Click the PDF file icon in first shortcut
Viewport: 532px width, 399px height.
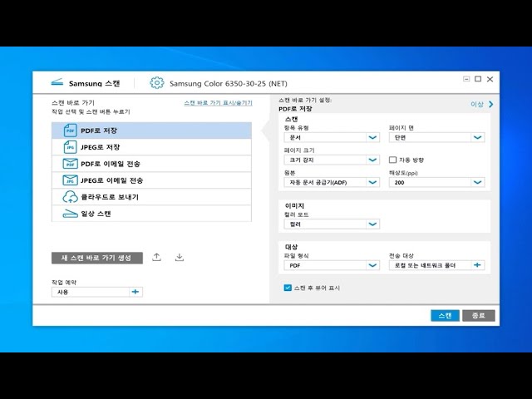(70, 131)
